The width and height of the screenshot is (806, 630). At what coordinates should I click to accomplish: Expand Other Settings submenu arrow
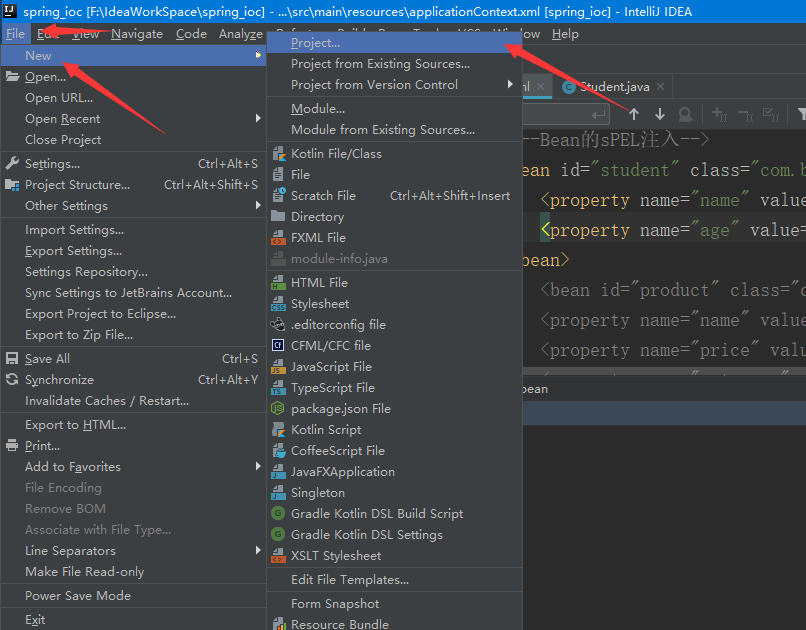(x=258, y=206)
